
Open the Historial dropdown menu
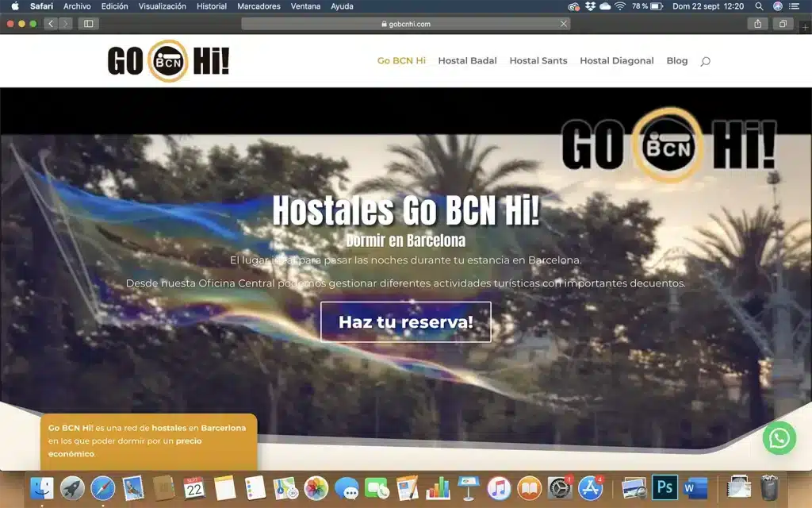(211, 6)
